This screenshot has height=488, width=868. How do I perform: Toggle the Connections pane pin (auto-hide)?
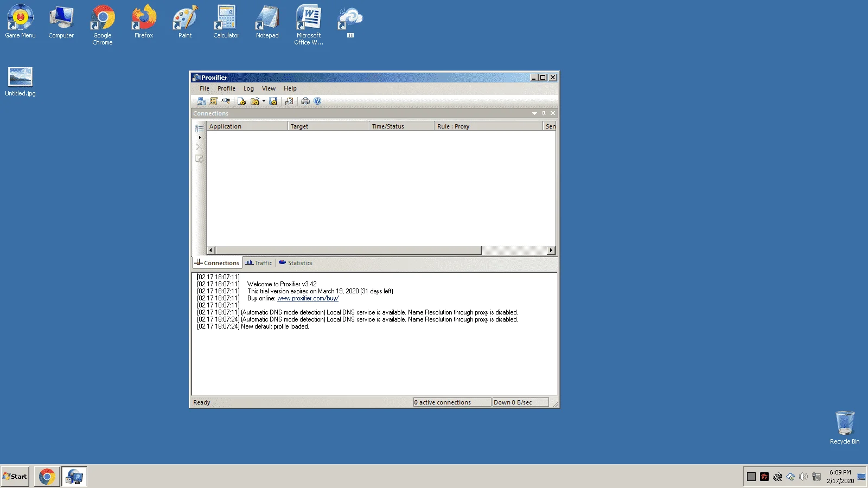[544, 113]
